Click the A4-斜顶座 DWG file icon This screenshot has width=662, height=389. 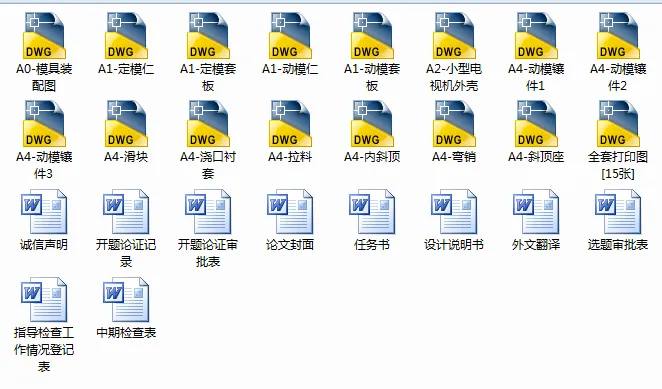(535, 123)
